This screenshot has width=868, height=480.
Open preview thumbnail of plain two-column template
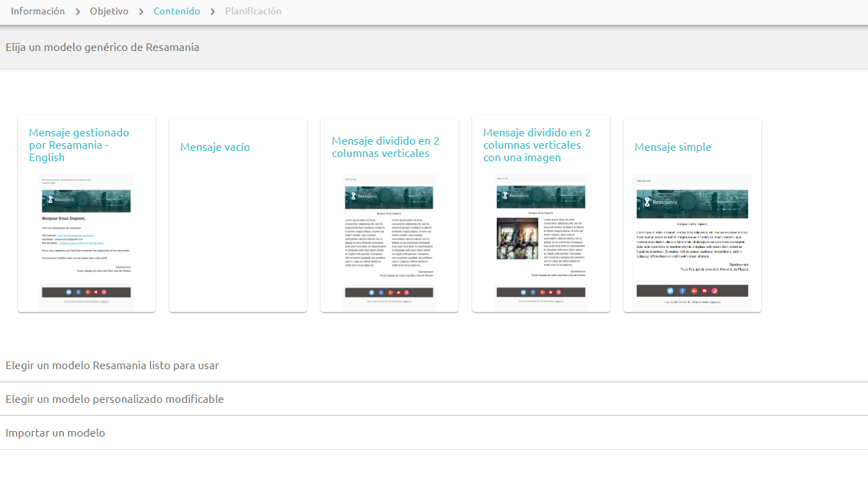pos(389,241)
